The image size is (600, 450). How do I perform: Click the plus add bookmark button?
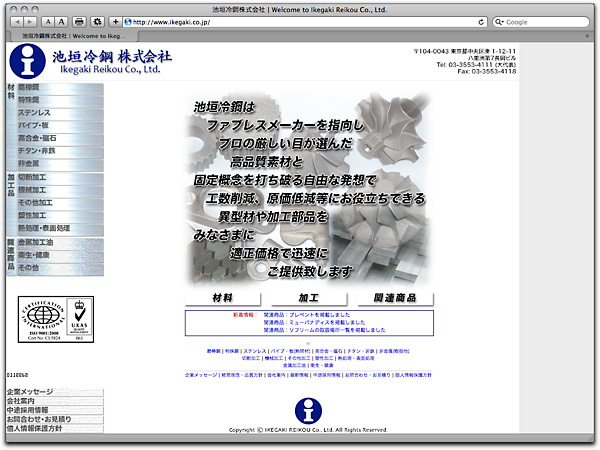[115, 21]
